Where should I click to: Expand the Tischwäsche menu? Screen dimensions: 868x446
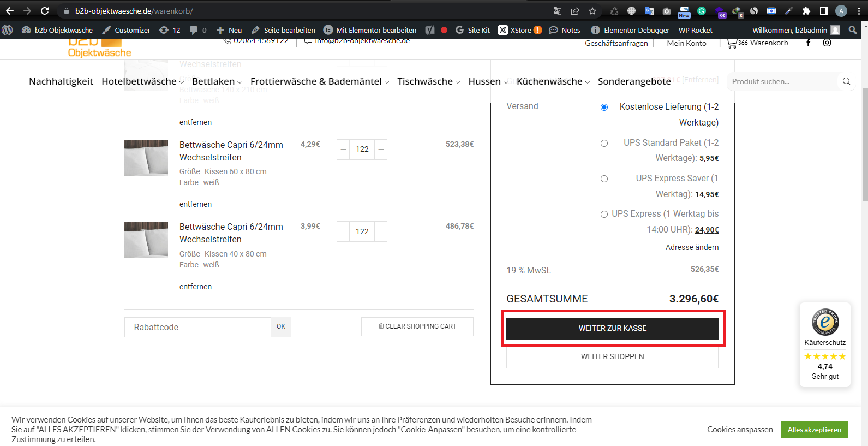pos(429,81)
